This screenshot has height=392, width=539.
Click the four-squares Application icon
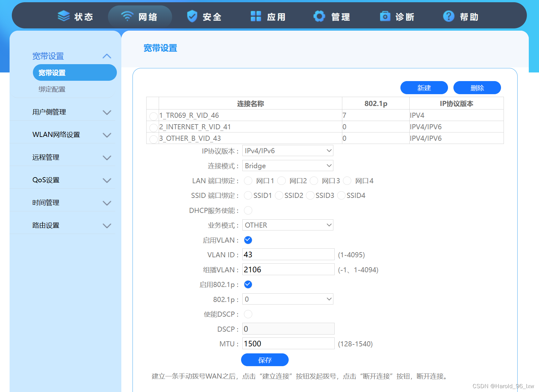[256, 16]
